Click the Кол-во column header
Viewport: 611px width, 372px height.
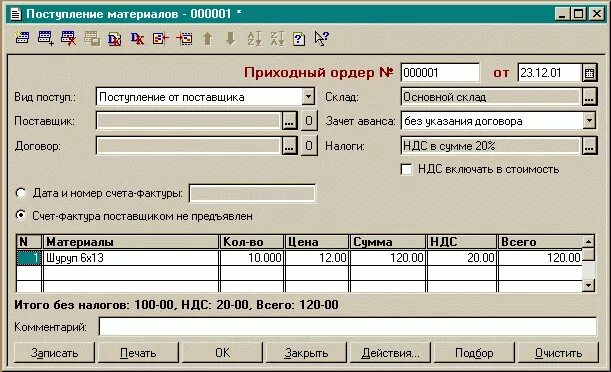pos(252,242)
